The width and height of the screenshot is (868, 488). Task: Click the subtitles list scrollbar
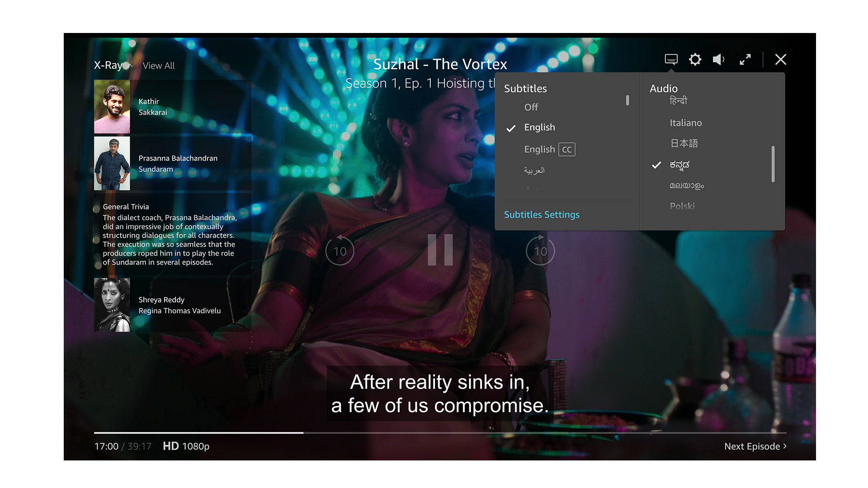[x=627, y=100]
